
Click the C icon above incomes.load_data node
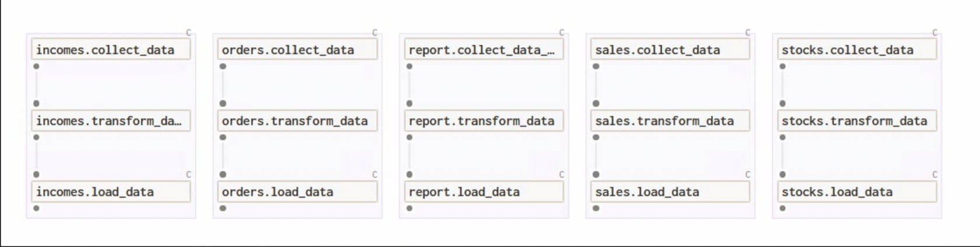pos(188,175)
